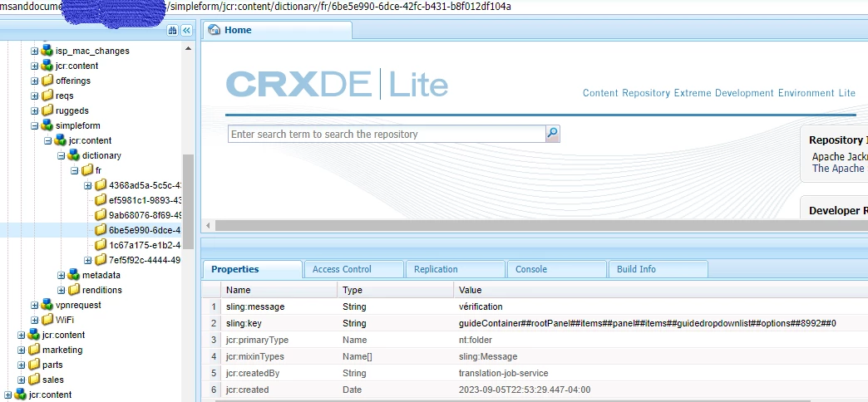The height and width of the screenshot is (402, 868).
Task: Sort by the Name column header
Action: (x=279, y=290)
